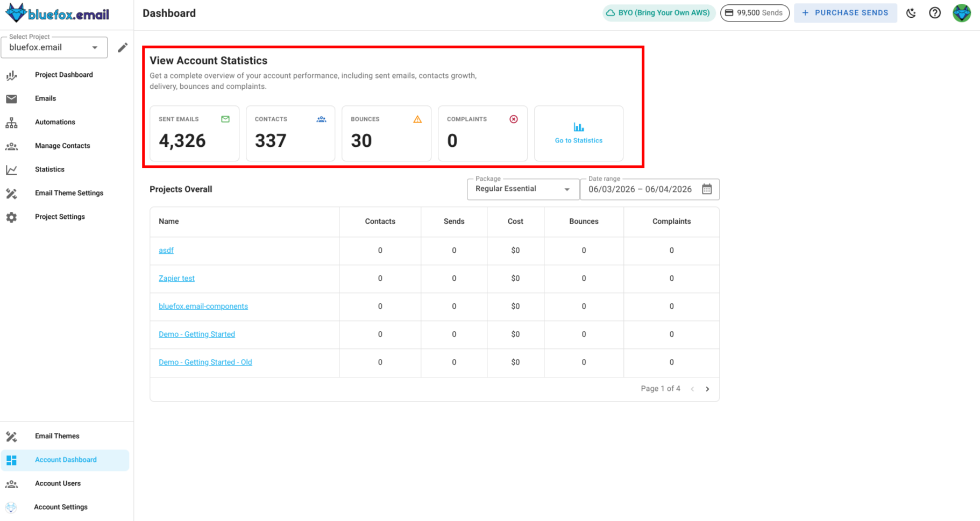980x521 pixels.
Task: Open Automations in the sidebar
Action: point(55,122)
